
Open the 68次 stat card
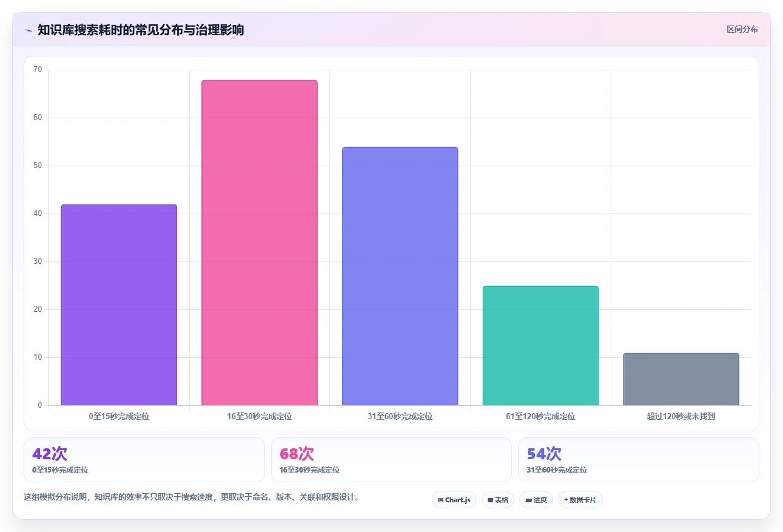coord(391,460)
